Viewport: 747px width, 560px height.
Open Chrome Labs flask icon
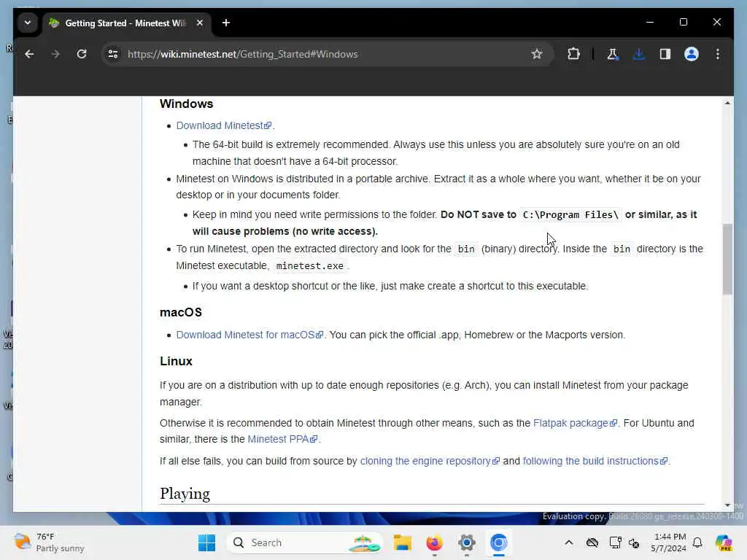pyautogui.click(x=613, y=54)
